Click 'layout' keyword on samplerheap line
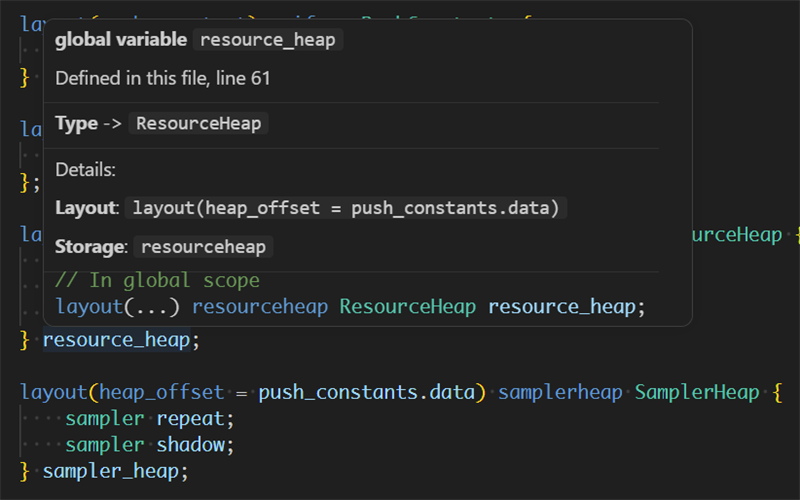This screenshot has width=800, height=500. (54, 392)
